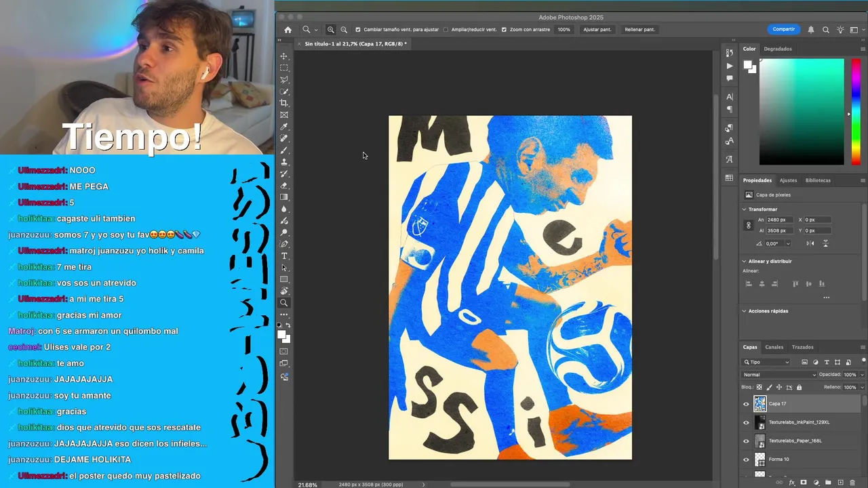Create a new layer group folder
The width and height of the screenshot is (868, 488).
click(x=828, y=483)
